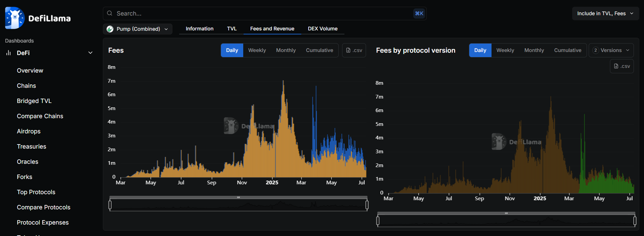Image resolution: width=644 pixels, height=236 pixels.
Task: Collapse the DeFi sidebar section
Action: [x=90, y=53]
